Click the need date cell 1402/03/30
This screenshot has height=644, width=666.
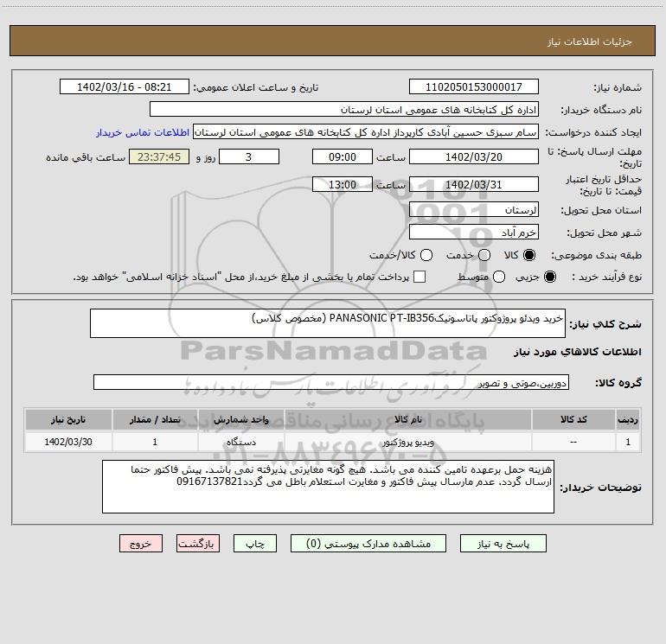pos(68,442)
